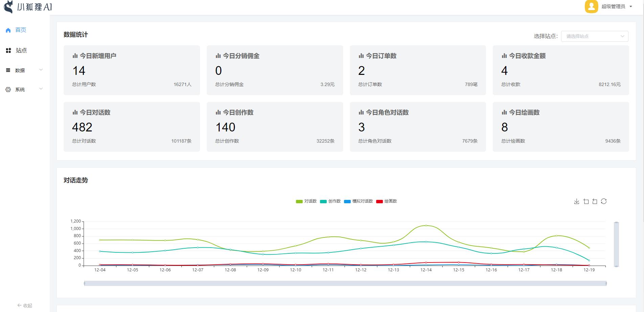Toggle the 对话数 legend series
Screen dimensions: 644x312
pyautogui.click(x=306, y=201)
